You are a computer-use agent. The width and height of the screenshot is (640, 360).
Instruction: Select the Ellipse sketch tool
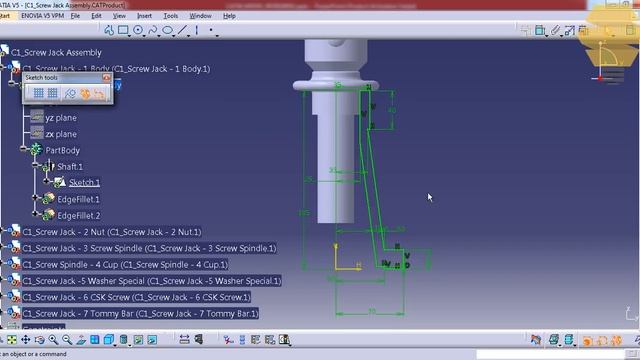[x=167, y=30]
